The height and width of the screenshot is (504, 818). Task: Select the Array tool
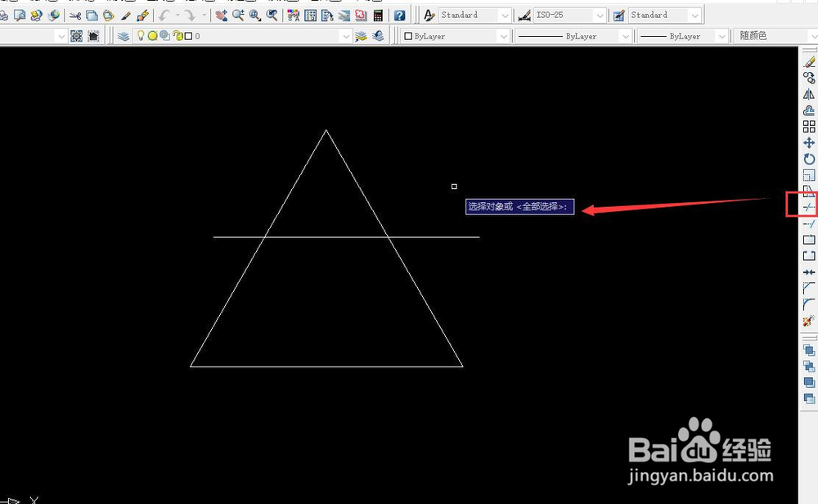[809, 127]
